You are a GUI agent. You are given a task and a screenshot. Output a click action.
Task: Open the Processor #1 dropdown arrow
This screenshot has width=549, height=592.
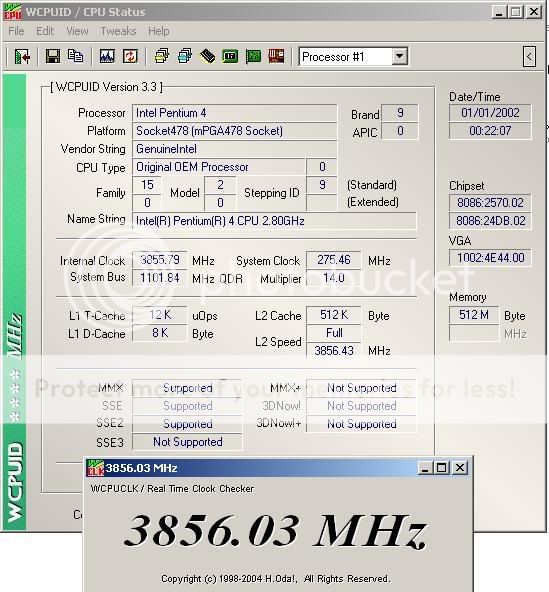pyautogui.click(x=399, y=57)
